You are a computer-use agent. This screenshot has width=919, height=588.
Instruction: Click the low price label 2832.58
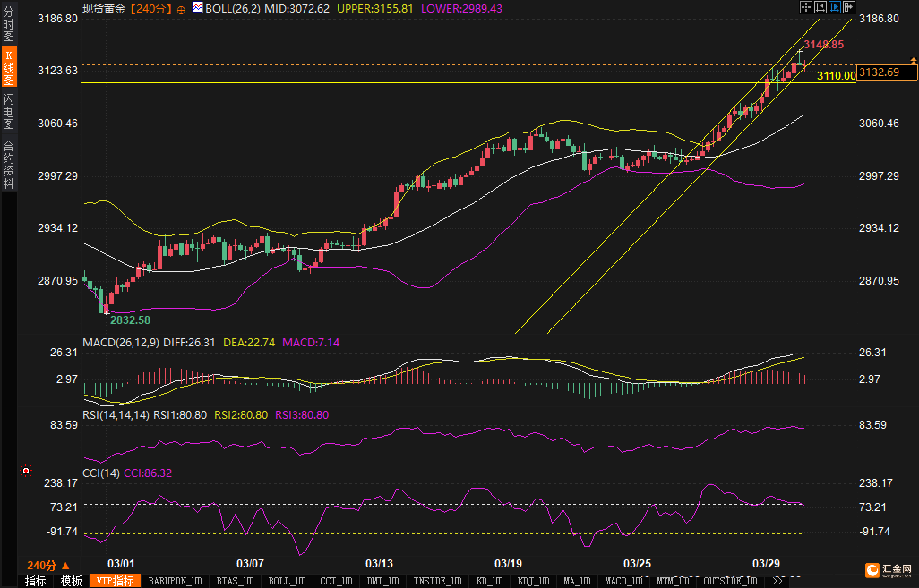coord(130,320)
